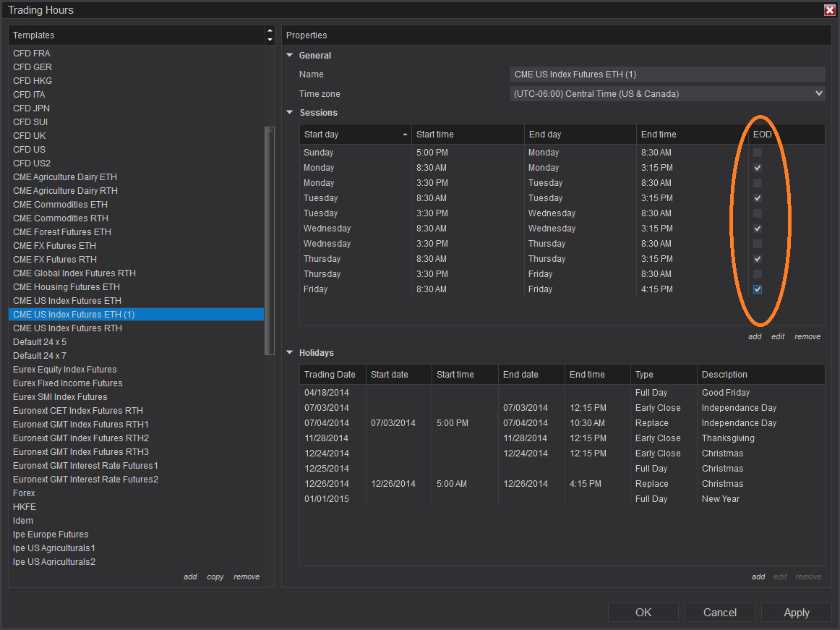This screenshot has width=840, height=630.
Task: Click the Templates list scroll up arrow
Action: [x=270, y=31]
